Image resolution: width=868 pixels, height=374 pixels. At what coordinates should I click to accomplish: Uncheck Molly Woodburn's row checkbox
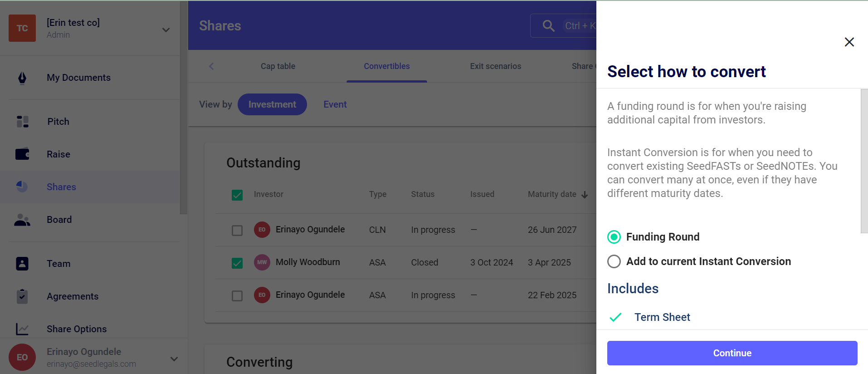tap(237, 263)
